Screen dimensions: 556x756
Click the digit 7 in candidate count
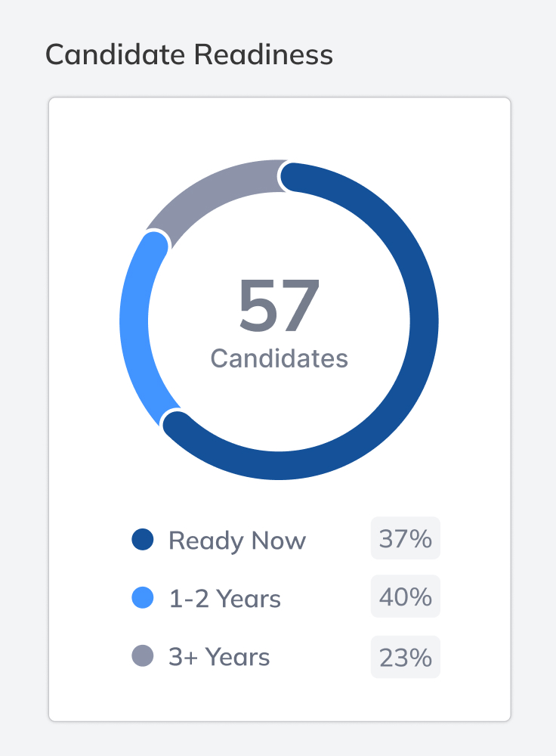pyautogui.click(x=300, y=305)
